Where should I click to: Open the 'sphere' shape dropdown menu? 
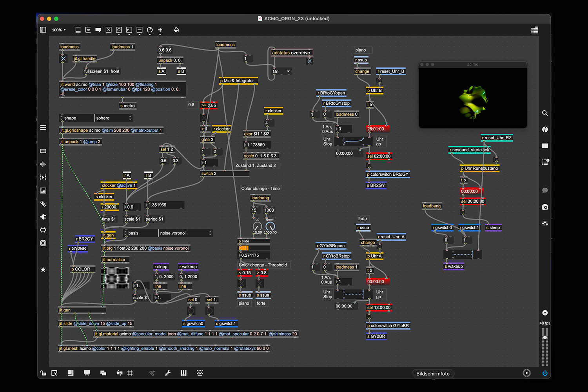(113, 118)
